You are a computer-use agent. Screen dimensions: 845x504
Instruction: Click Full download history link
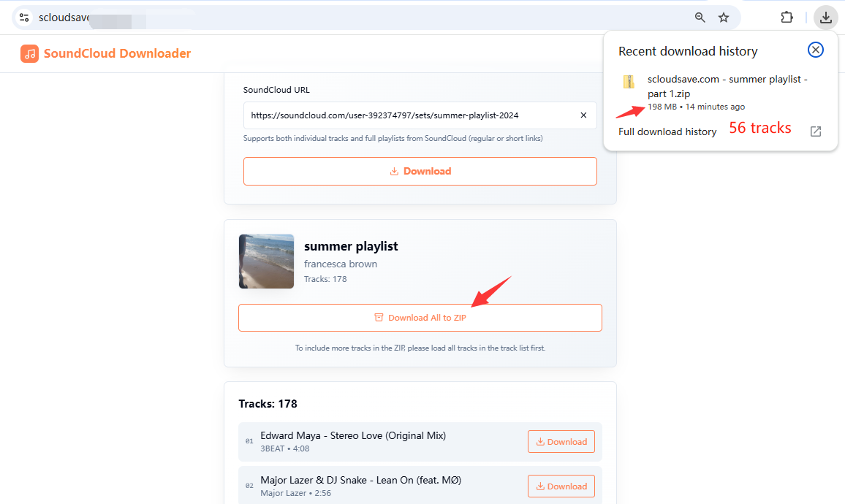pyautogui.click(x=667, y=131)
